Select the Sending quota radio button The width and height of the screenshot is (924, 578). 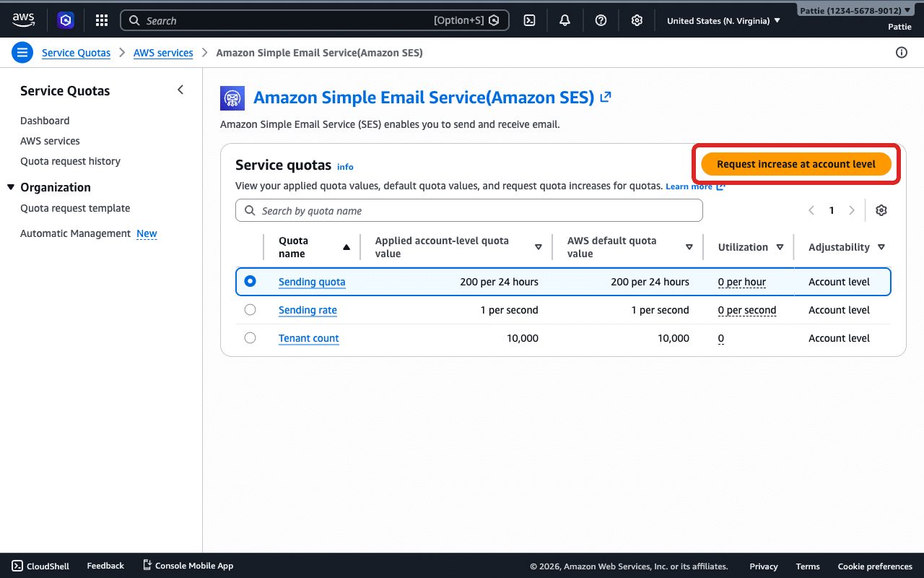point(250,281)
